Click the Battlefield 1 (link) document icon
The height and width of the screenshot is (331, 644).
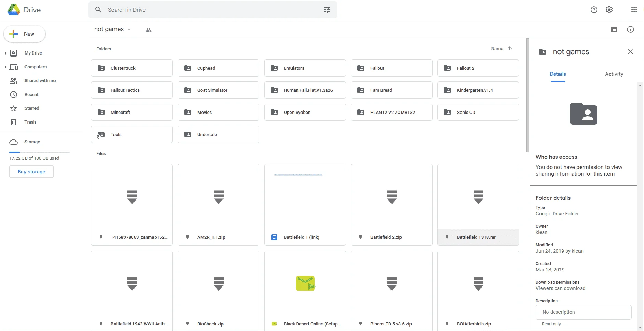[x=274, y=237]
